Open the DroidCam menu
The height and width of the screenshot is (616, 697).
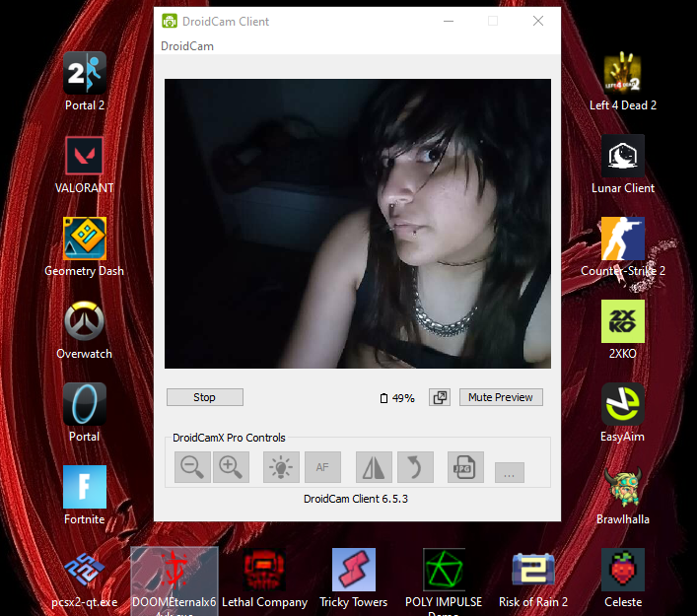click(187, 46)
